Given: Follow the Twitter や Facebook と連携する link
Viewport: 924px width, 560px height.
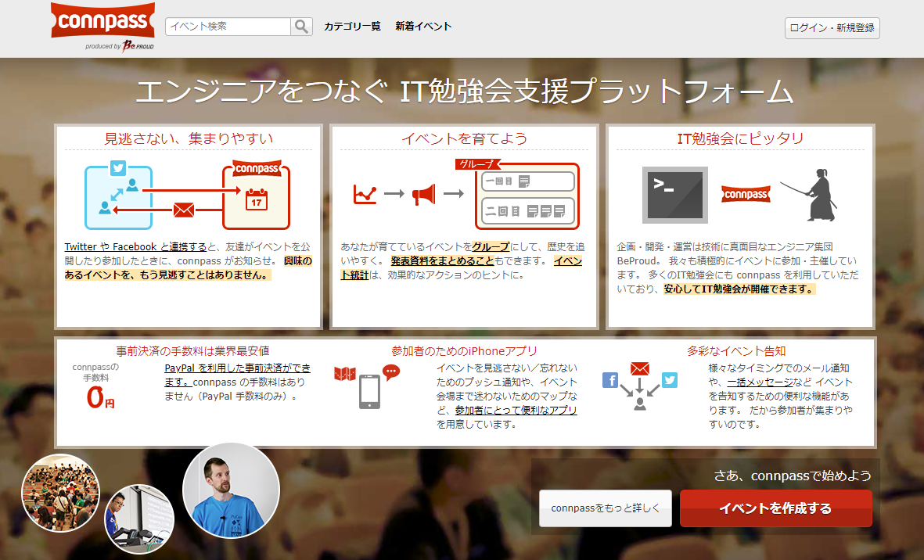Looking at the screenshot, I should (x=135, y=246).
